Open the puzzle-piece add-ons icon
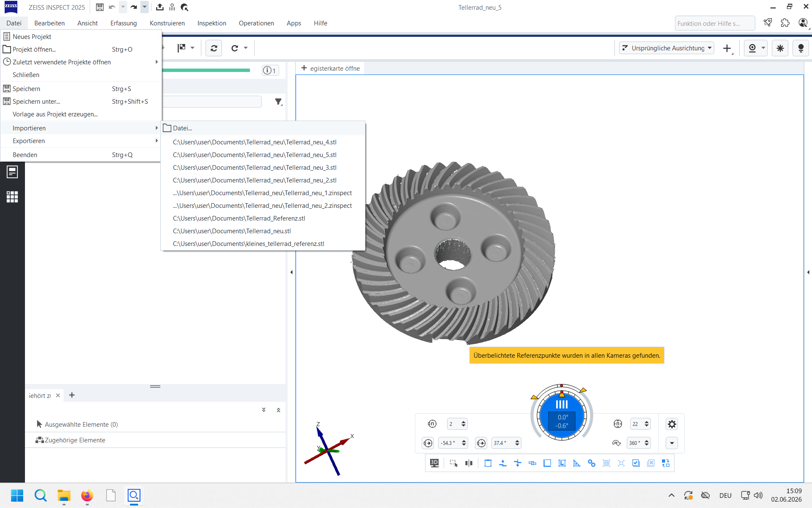The width and height of the screenshot is (812, 508). pyautogui.click(x=785, y=23)
